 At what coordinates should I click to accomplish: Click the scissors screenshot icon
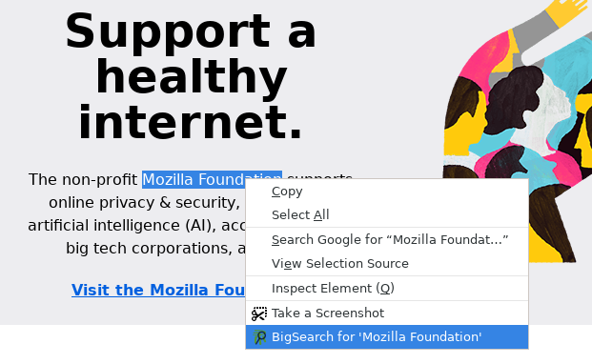pyautogui.click(x=259, y=313)
